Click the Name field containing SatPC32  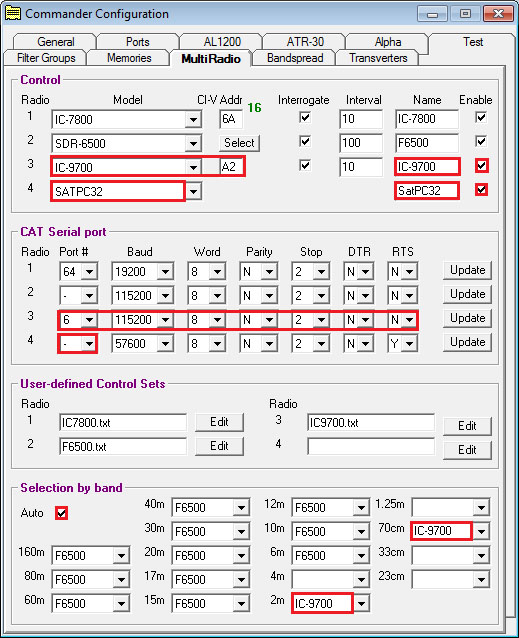(x=427, y=191)
